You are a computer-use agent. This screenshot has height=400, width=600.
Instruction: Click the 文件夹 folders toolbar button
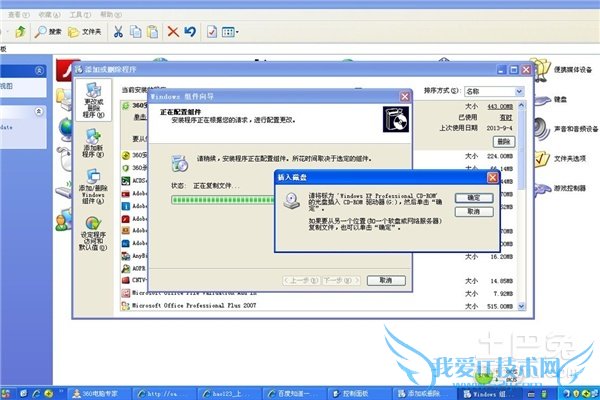[85, 32]
